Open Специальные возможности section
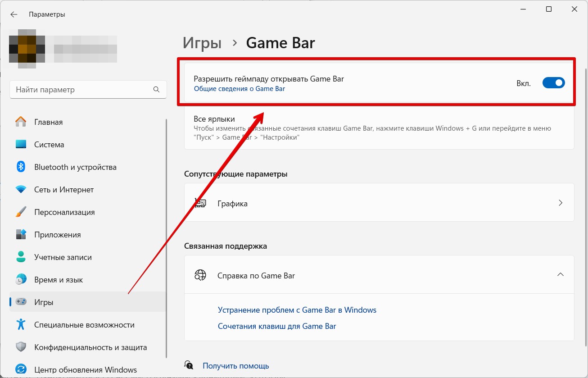This screenshot has height=378, width=588. (x=88, y=325)
